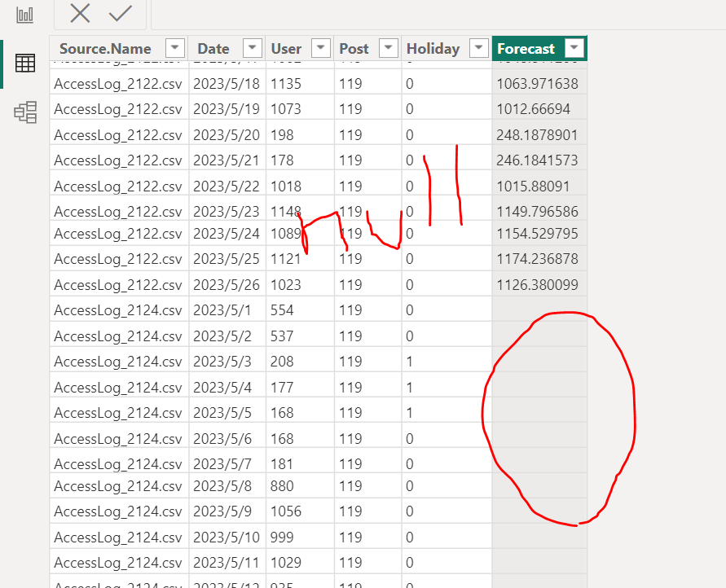This screenshot has width=726, height=588.
Task: Click user value 198
Action: (282, 135)
